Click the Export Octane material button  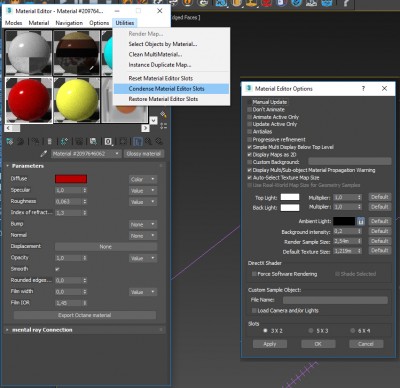(85, 315)
